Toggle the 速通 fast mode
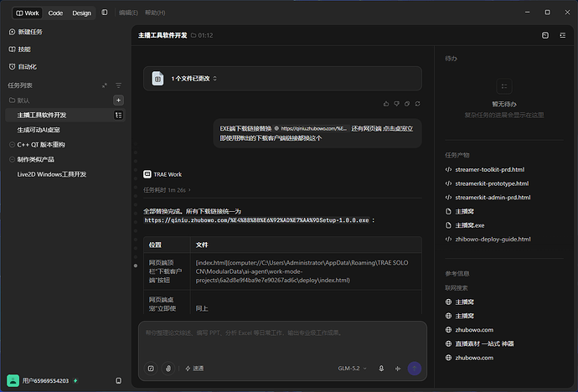Screen dimensions: 578x392 click(194, 369)
